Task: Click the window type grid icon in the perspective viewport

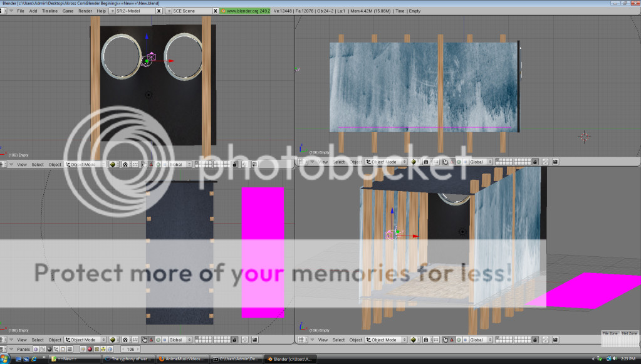Action: [303, 340]
